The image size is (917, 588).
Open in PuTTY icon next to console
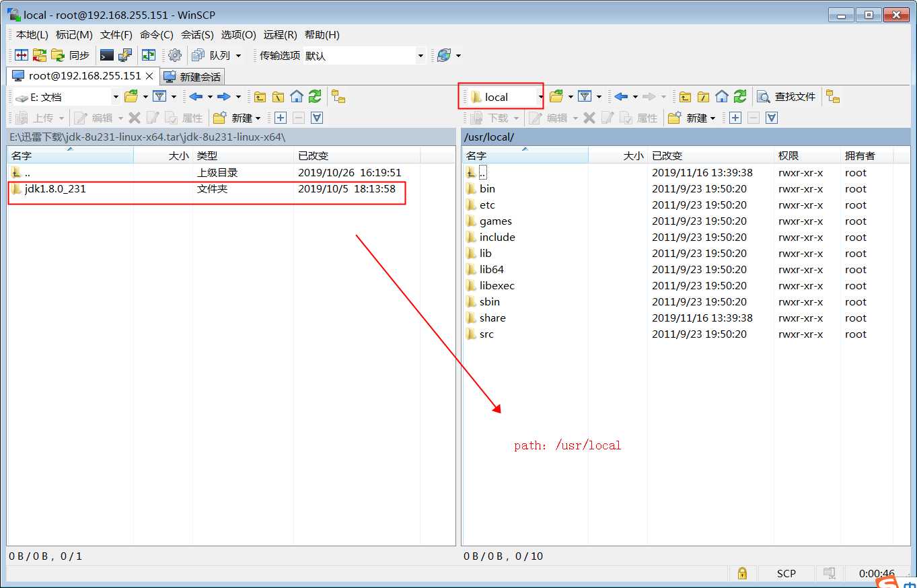point(125,55)
